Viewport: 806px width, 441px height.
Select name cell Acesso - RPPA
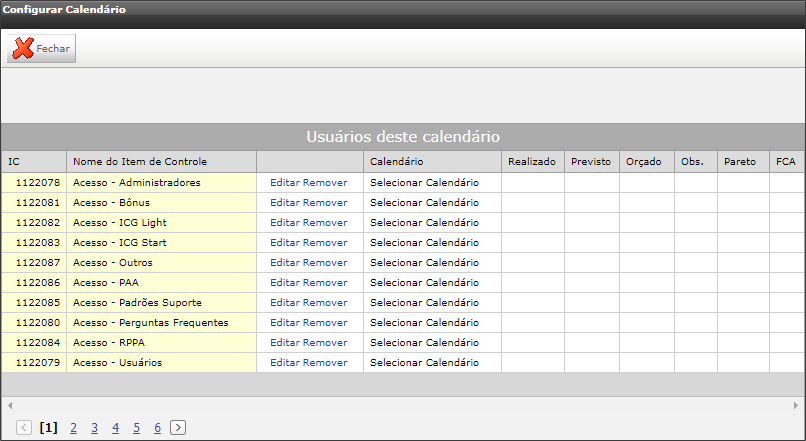click(x=161, y=343)
